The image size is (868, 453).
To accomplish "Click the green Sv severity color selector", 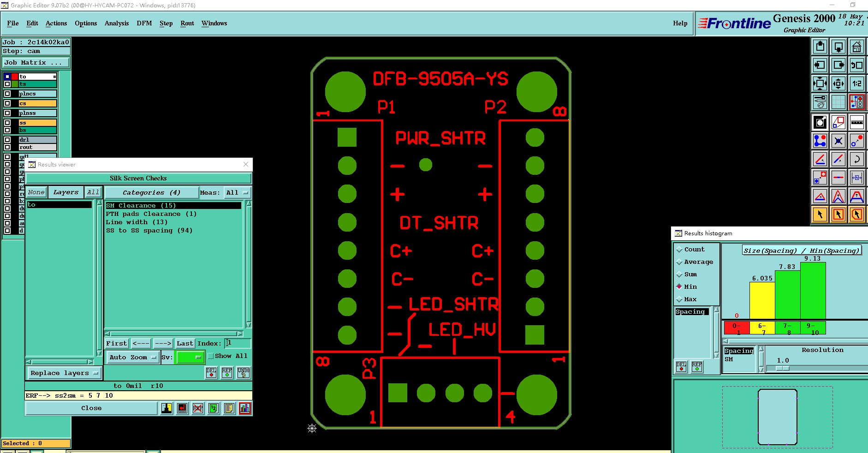I will [190, 357].
